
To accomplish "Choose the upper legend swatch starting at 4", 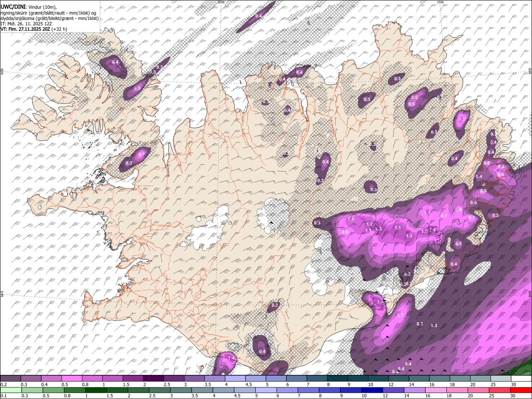I will (x=235, y=379).
